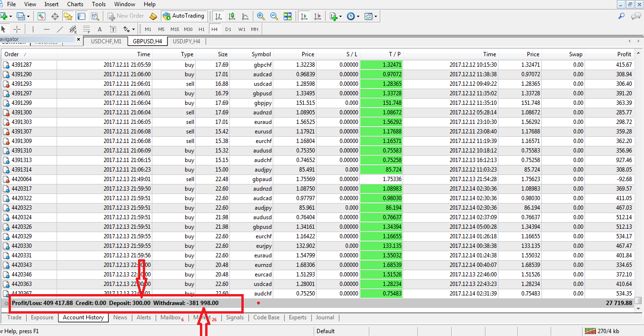Click the search magnifier in top right

point(621,16)
